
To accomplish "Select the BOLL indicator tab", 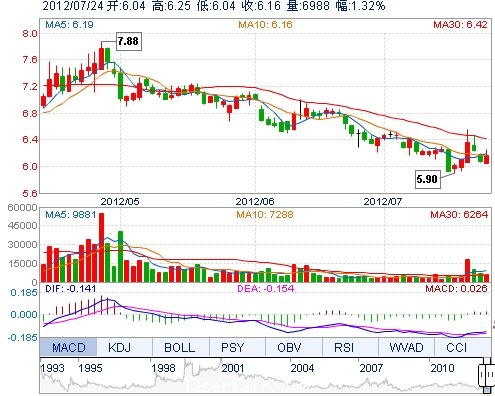I will (180, 347).
